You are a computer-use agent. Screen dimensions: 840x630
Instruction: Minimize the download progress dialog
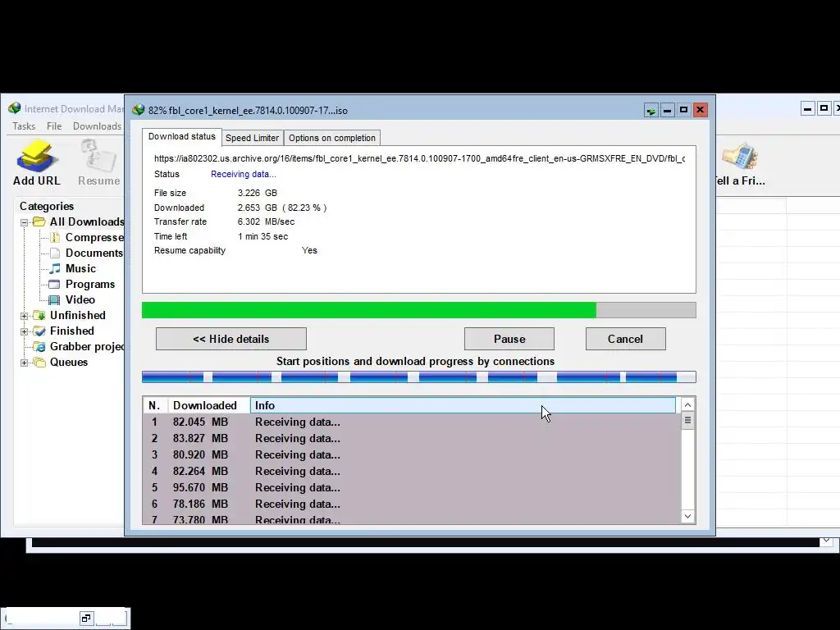(x=667, y=111)
